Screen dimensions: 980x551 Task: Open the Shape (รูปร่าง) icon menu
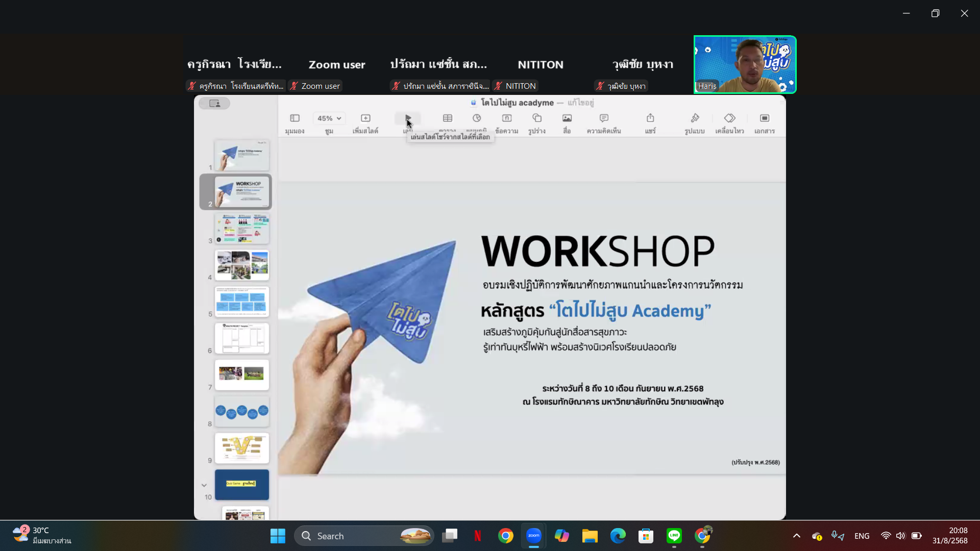(537, 118)
